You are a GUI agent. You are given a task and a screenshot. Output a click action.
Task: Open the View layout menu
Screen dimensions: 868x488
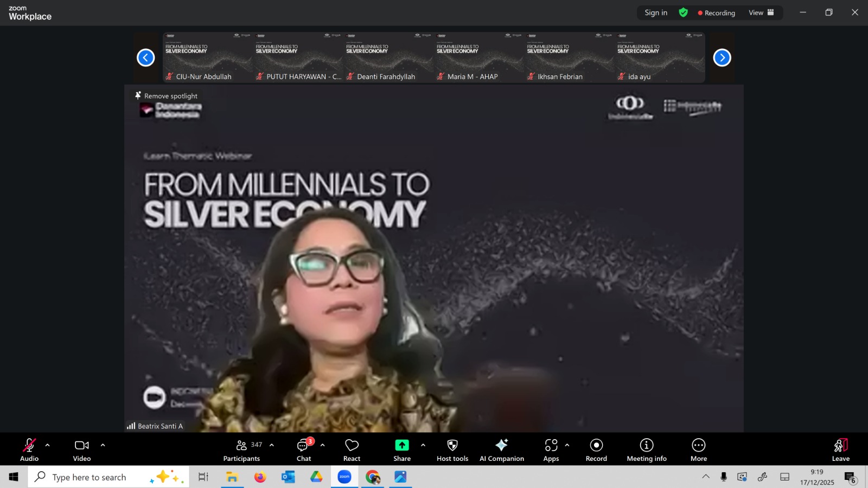pos(761,12)
